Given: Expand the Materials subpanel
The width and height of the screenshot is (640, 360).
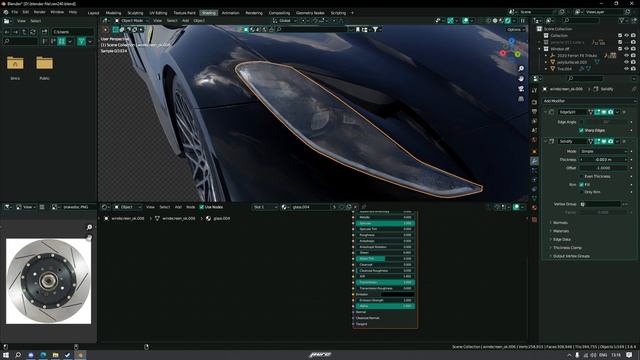Looking at the screenshot, I should (x=560, y=231).
